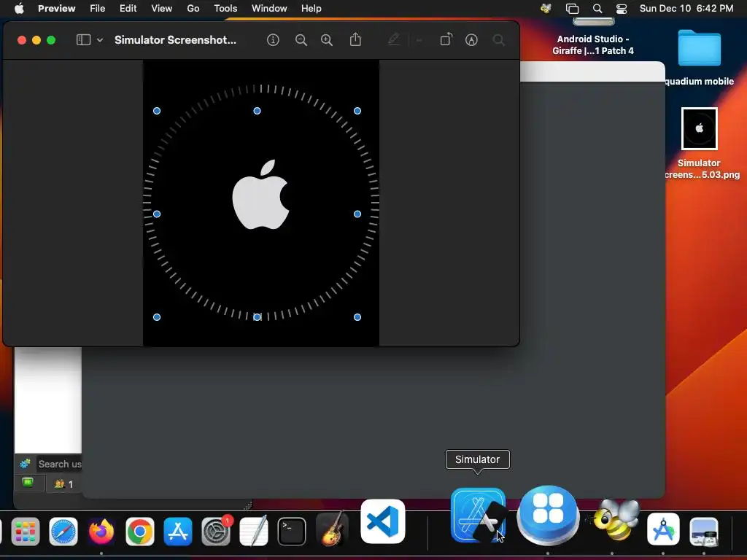Open the blue four-squares app in Dock

click(x=548, y=515)
